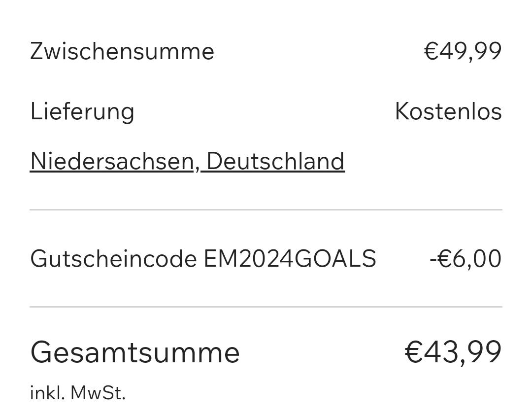Select the Zwischensumme label
This screenshot has height=418, width=532.
(122, 51)
